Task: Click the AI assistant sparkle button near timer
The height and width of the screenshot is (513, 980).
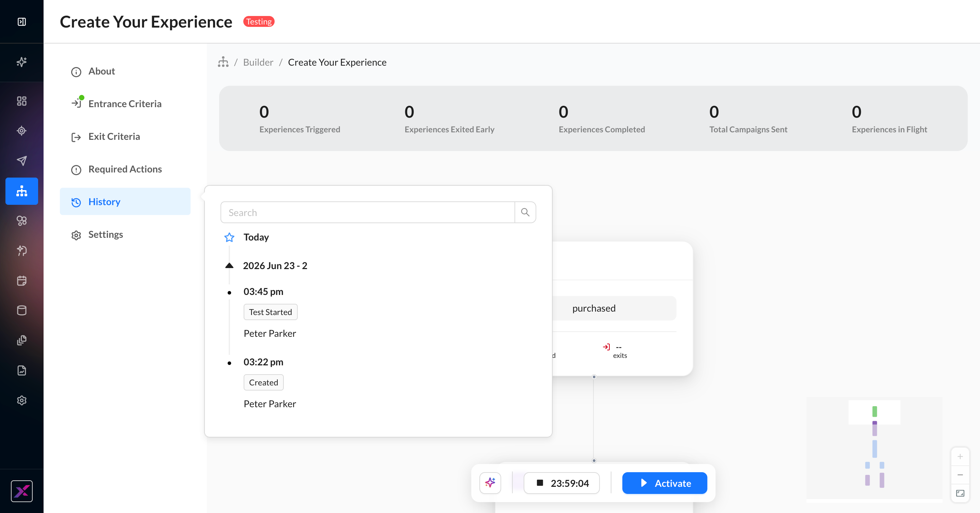Action: pos(490,483)
